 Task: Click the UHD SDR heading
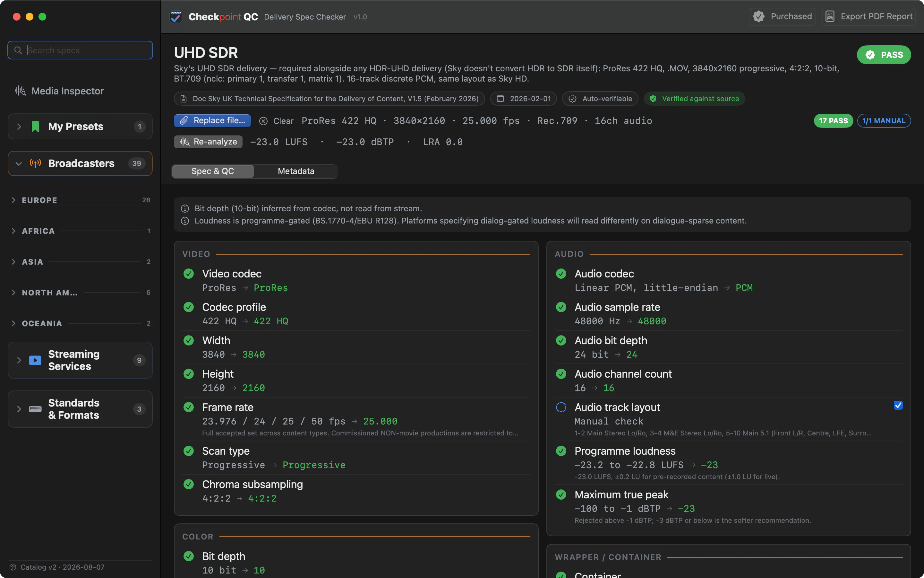click(206, 53)
